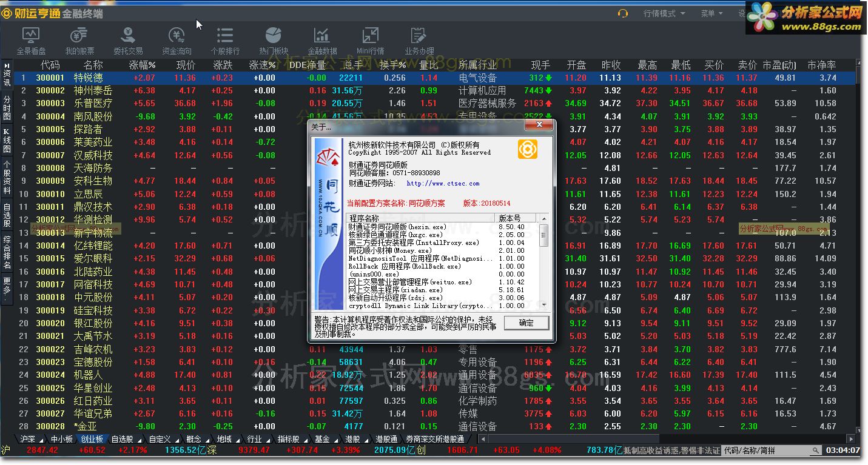
Task: Select stock name 网宿科技
Action: pos(93,284)
